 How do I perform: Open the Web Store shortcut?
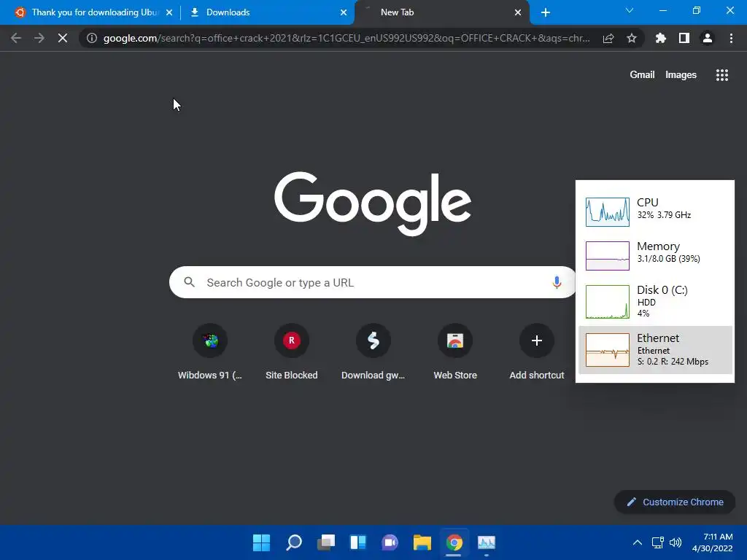(455, 353)
